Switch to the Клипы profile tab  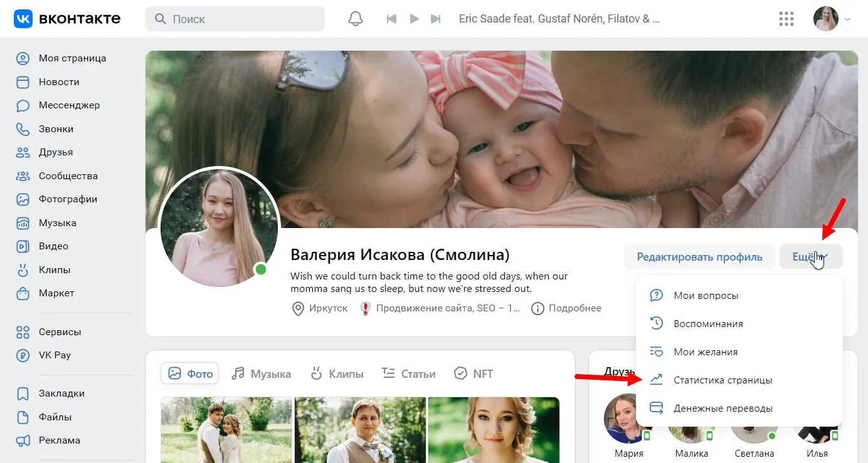tap(337, 374)
